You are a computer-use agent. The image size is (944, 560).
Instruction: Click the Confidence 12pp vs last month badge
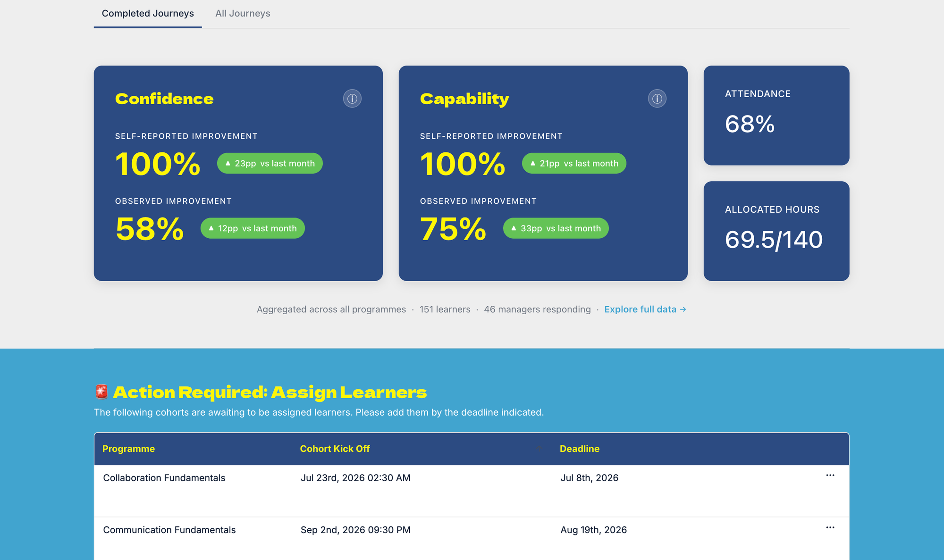coord(253,228)
